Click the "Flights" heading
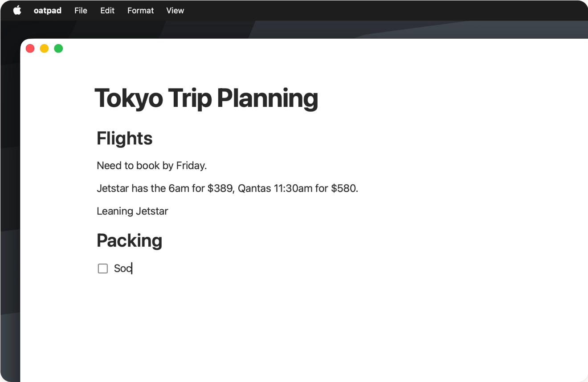This screenshot has width=588, height=382. (x=125, y=138)
